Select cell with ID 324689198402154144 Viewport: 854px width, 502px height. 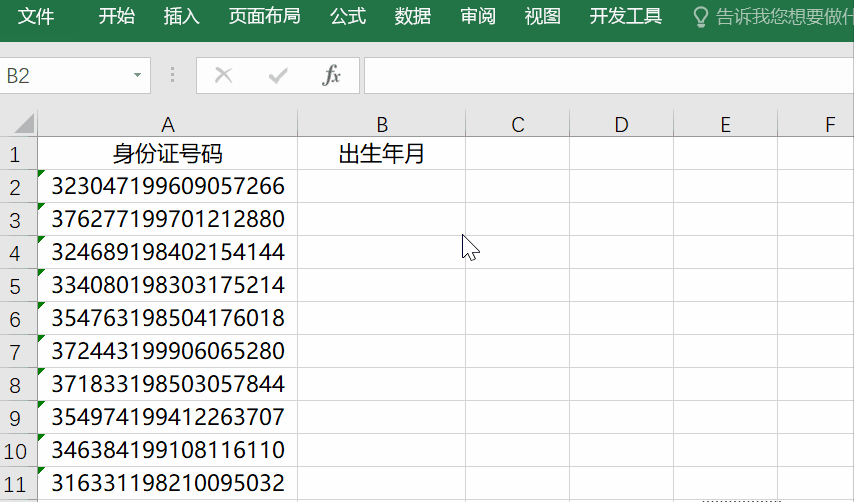click(x=167, y=252)
